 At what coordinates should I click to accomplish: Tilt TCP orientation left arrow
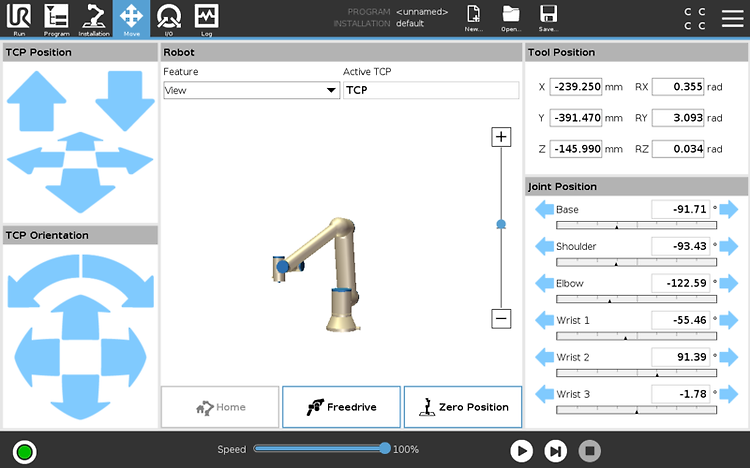tap(37, 357)
